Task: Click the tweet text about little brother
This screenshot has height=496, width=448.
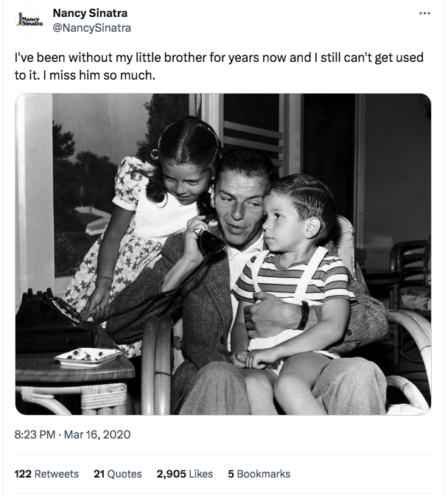Action: pyautogui.click(x=219, y=66)
